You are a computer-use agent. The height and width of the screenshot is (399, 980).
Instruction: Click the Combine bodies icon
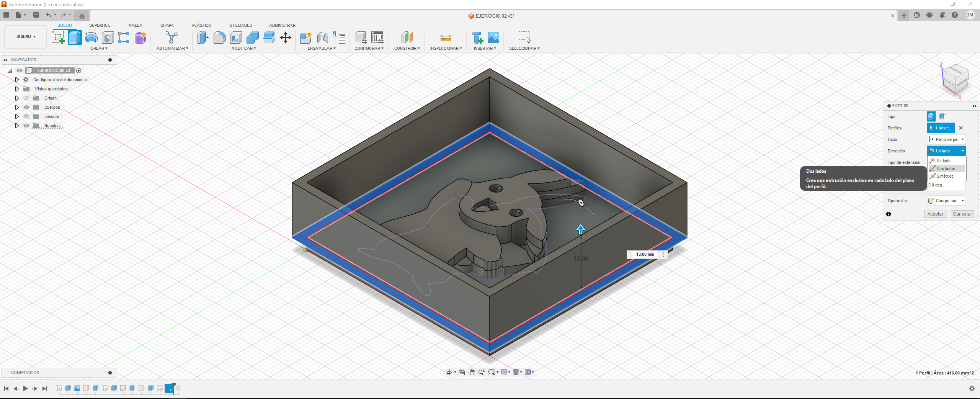253,38
